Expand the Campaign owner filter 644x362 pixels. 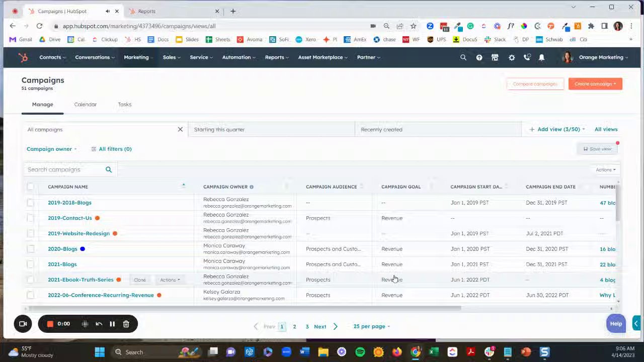[x=52, y=149]
